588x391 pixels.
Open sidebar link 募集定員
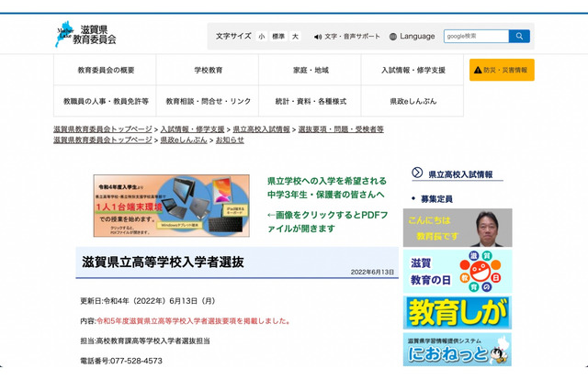pyautogui.click(x=436, y=199)
